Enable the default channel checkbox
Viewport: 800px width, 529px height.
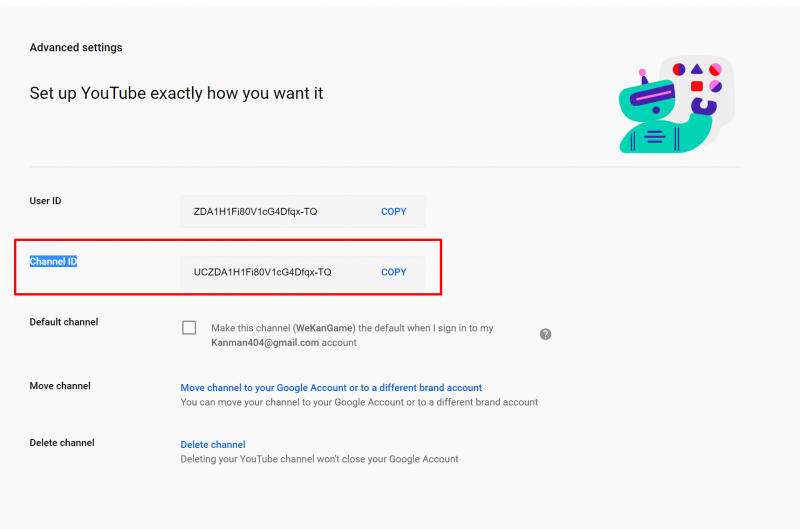(189, 328)
